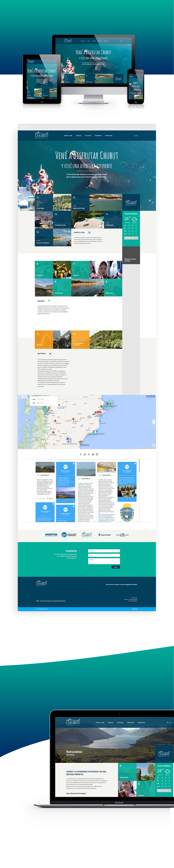Switch the map to 'Mapa' view
Image resolution: width=174 pixels, height=868 pixels.
(x=20, y=397)
